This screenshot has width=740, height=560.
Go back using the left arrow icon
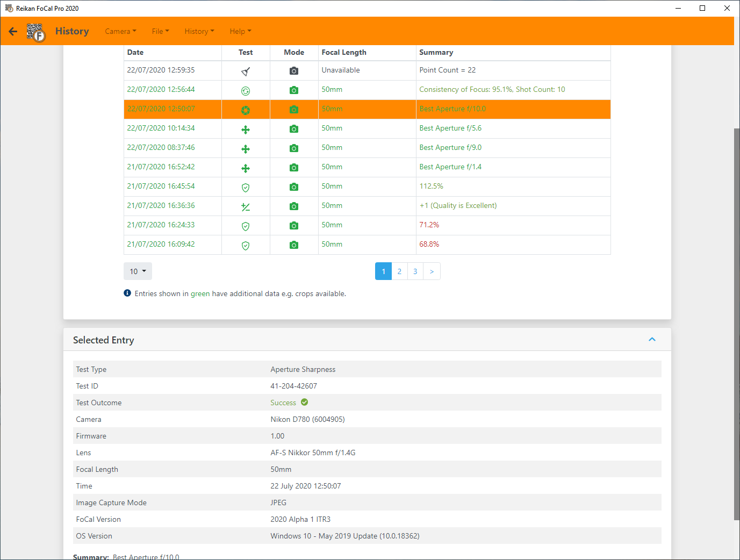tap(13, 31)
